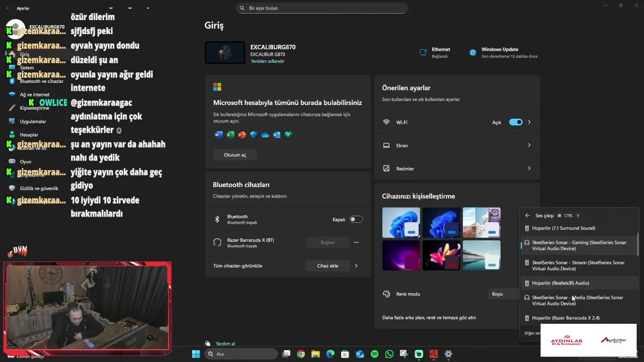Launch Google Chrome from taskbar
This screenshot has height=362, width=644.
[x=300, y=354]
